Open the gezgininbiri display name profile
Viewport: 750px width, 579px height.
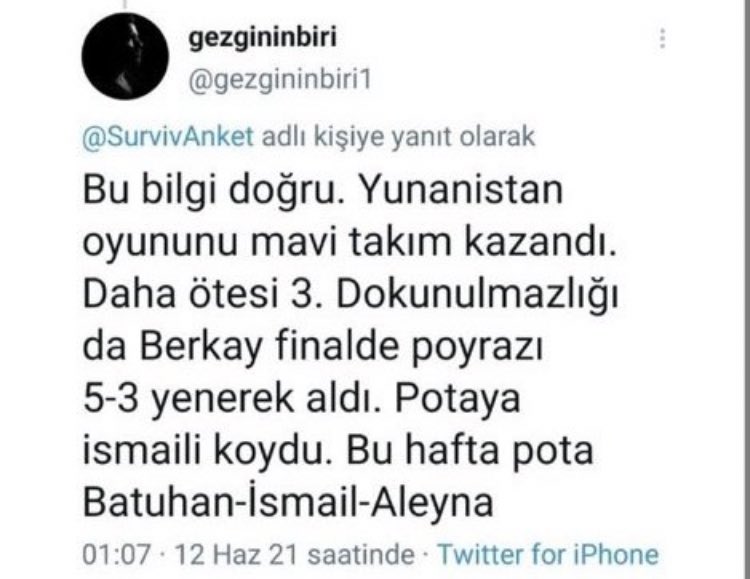click(x=263, y=39)
